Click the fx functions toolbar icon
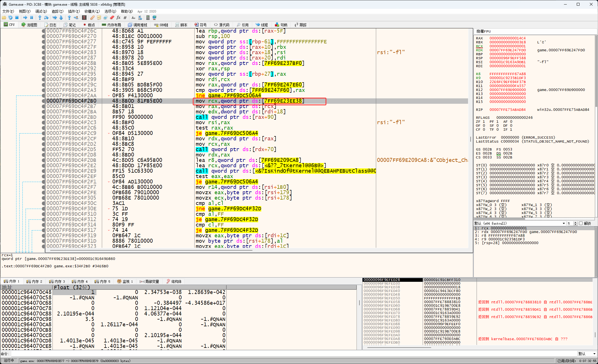Image resolution: width=598 pixels, height=364 pixels. click(x=119, y=18)
